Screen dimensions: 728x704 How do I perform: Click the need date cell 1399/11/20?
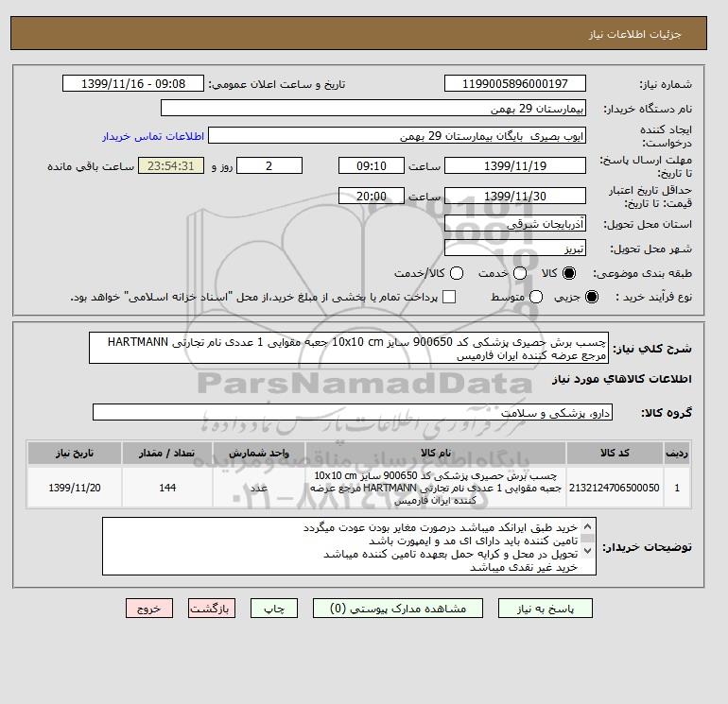click(x=75, y=488)
